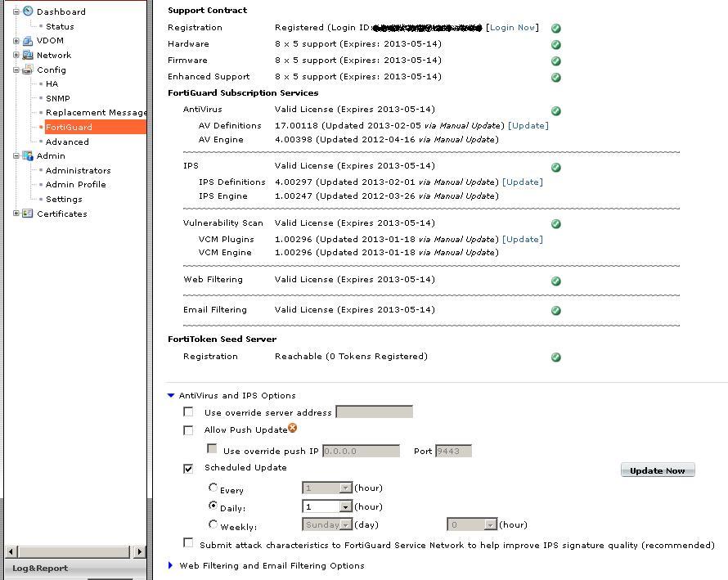Open the Every hour dropdown
The height and width of the screenshot is (580, 728).
pyautogui.click(x=345, y=488)
